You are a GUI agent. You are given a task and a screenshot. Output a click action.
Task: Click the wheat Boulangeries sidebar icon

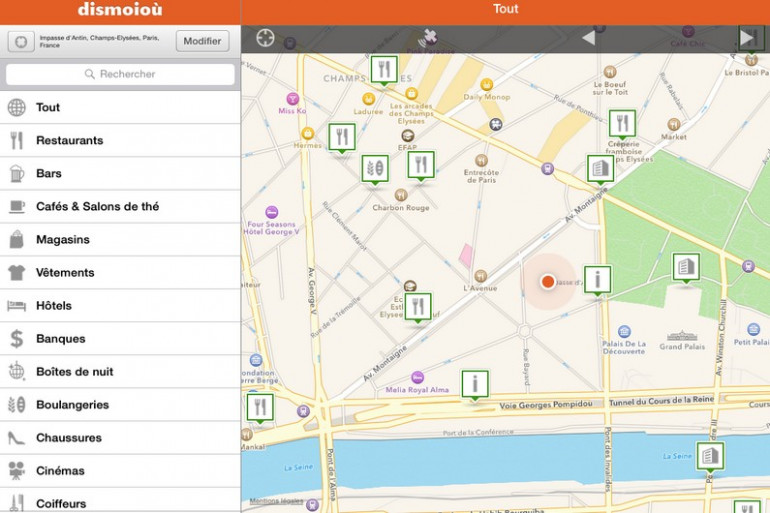tap(17, 405)
